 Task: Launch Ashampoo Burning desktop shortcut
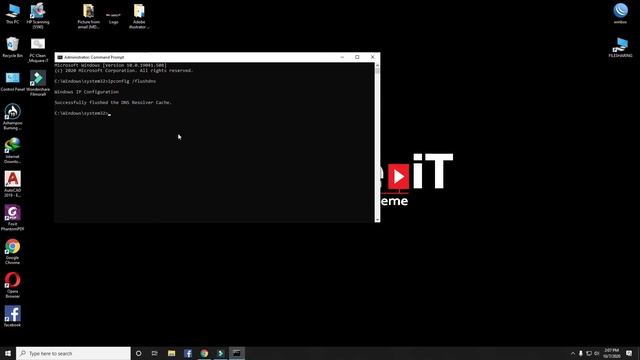(13, 117)
